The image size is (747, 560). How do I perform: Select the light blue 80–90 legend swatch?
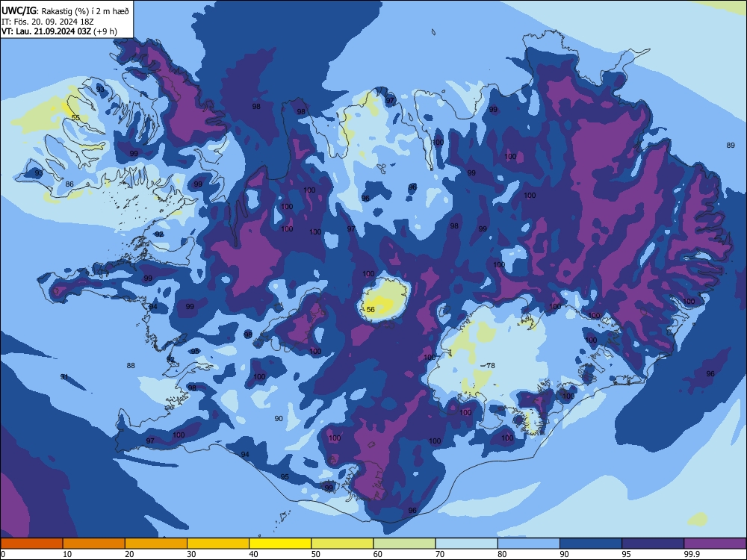point(529,544)
